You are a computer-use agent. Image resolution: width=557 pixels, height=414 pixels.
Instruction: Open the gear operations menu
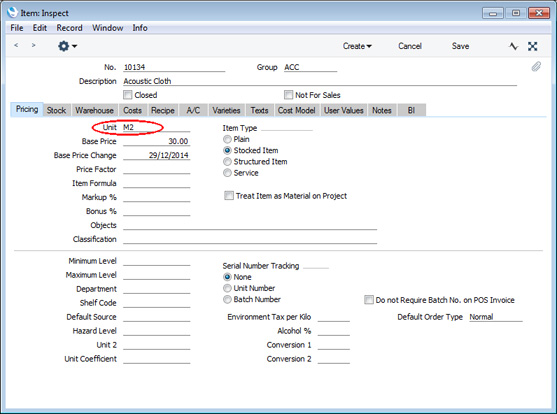click(67, 46)
